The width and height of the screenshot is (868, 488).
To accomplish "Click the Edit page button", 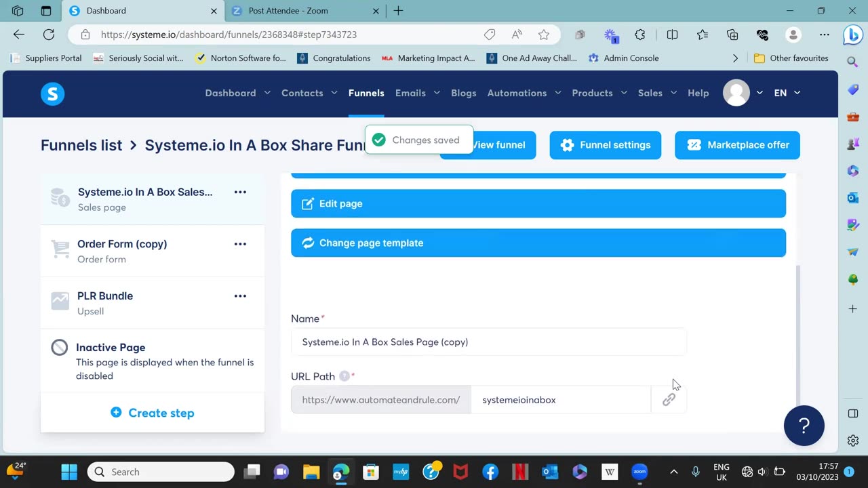I will click(x=538, y=203).
